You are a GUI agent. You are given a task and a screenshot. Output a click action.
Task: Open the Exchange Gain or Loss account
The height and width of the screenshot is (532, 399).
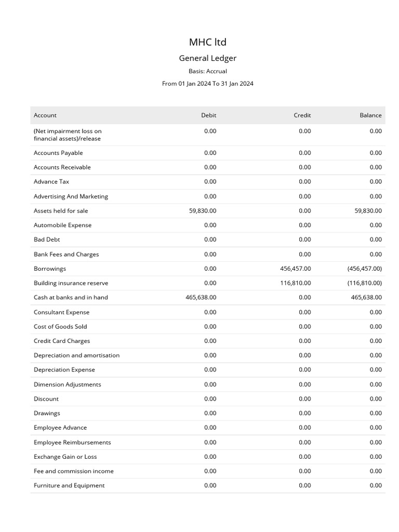65,457
